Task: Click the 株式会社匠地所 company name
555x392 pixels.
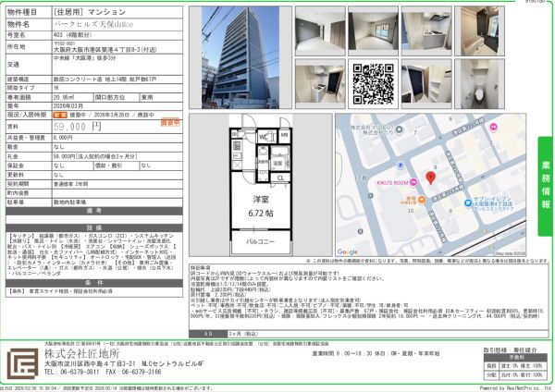Action: click(x=81, y=353)
